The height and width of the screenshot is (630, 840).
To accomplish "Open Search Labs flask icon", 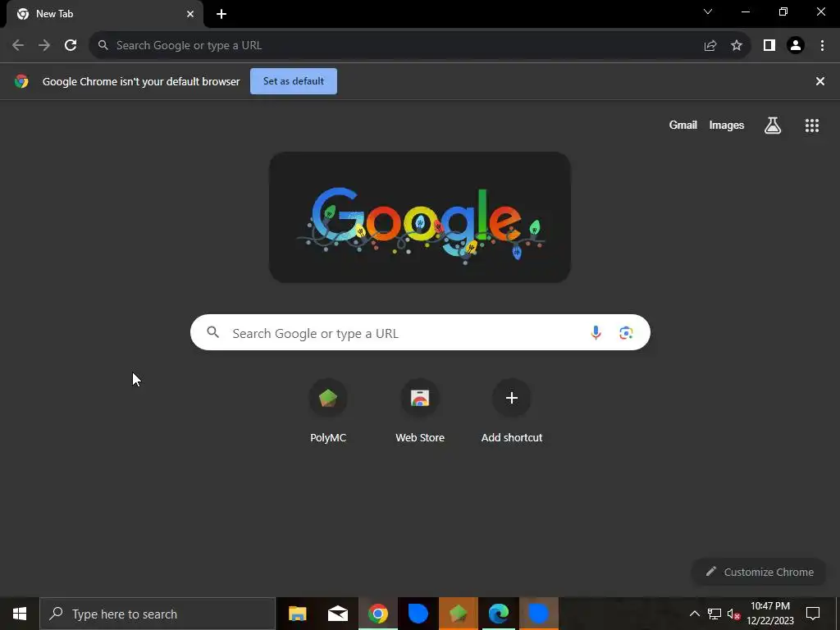I will tap(773, 126).
